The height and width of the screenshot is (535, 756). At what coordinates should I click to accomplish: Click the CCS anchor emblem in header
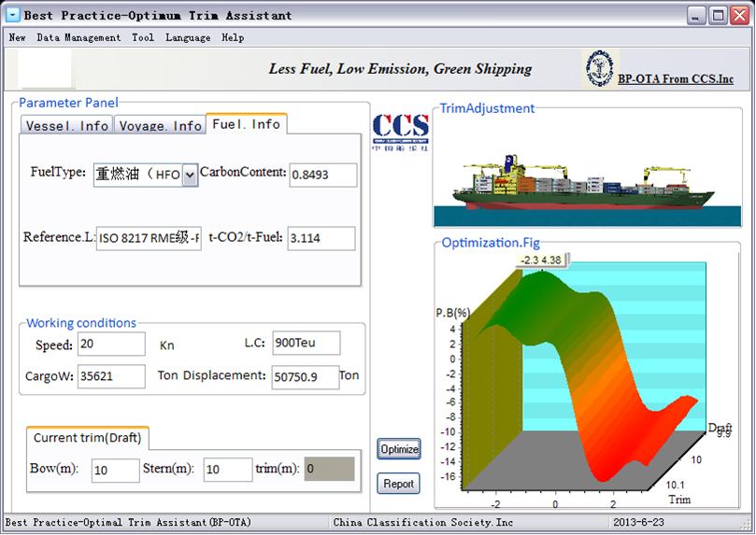coord(597,69)
